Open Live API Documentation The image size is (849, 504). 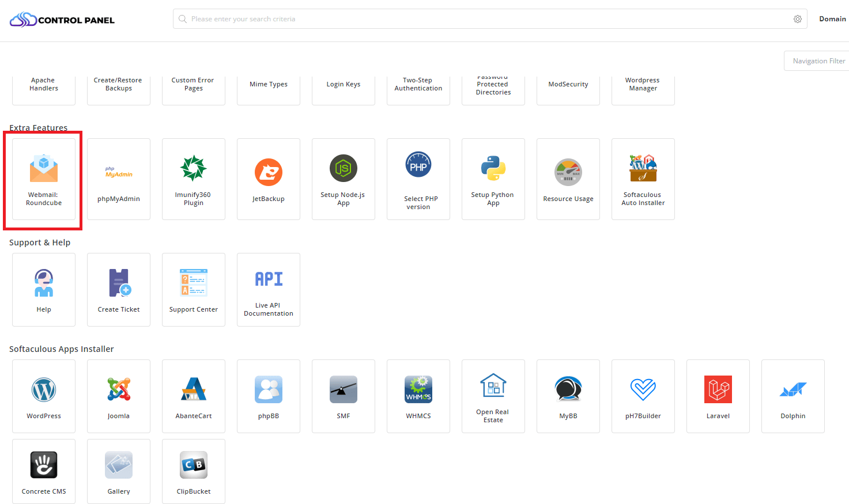click(268, 289)
